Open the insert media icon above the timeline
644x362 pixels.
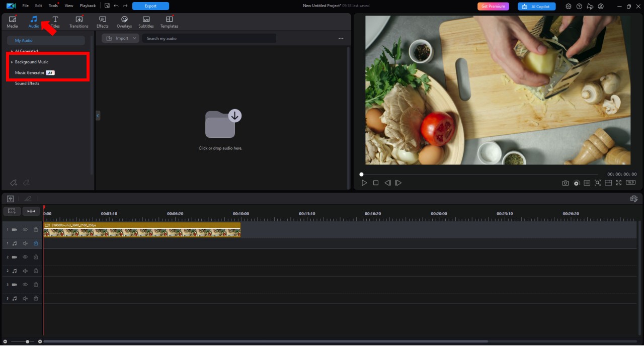click(x=10, y=199)
